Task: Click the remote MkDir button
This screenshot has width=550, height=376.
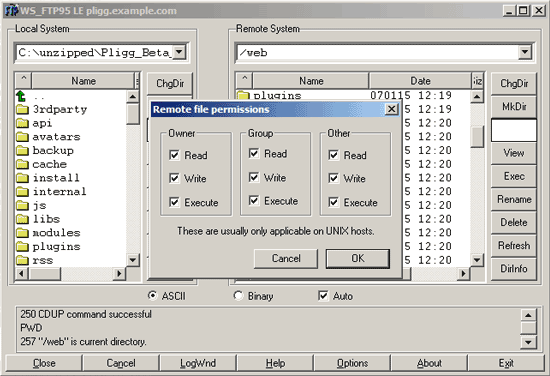Action: point(514,107)
